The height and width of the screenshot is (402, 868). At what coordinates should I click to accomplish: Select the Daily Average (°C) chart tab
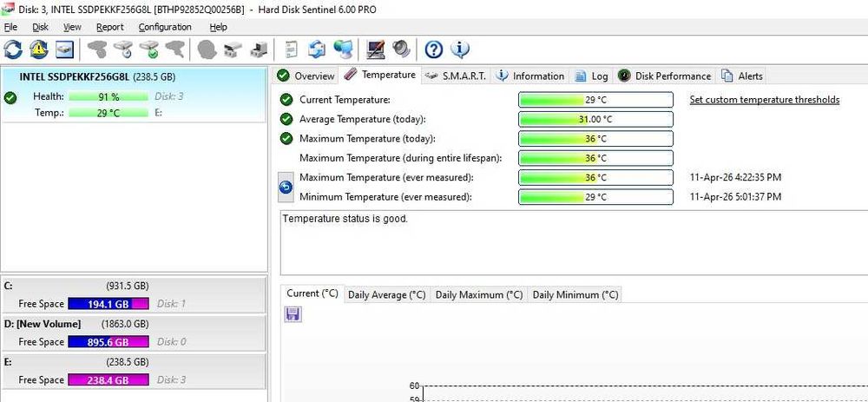click(387, 294)
